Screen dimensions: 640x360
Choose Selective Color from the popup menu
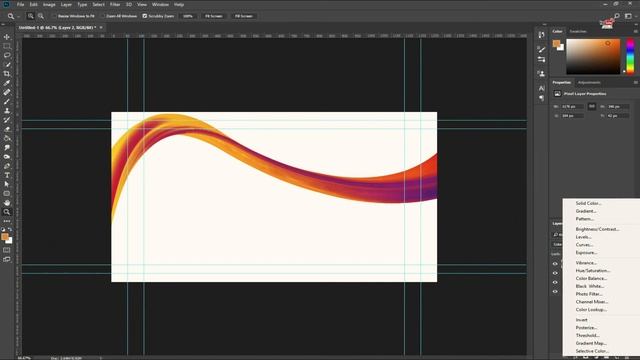click(592, 351)
